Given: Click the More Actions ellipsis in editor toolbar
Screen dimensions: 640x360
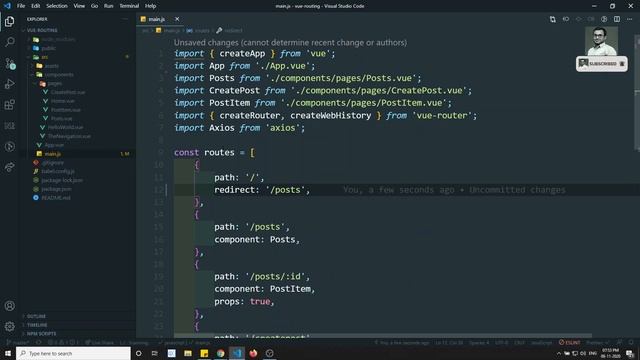Looking at the screenshot, I should tap(629, 19).
